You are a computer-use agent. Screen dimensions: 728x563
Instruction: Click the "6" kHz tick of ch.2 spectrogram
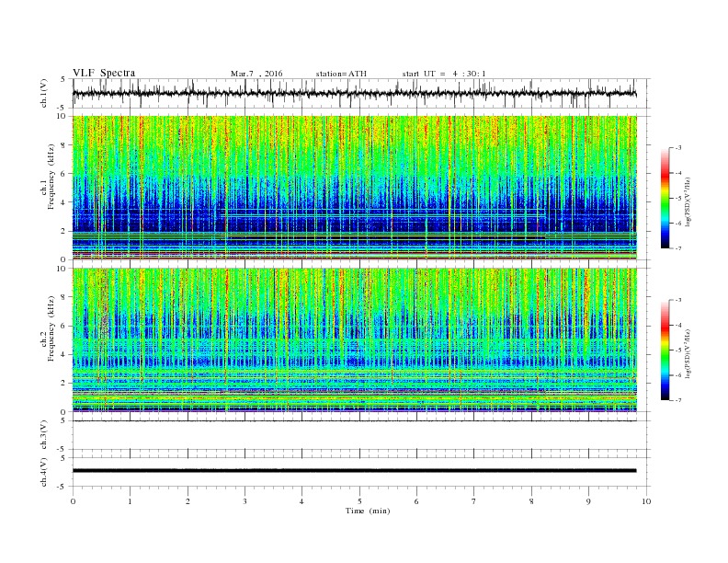63,326
